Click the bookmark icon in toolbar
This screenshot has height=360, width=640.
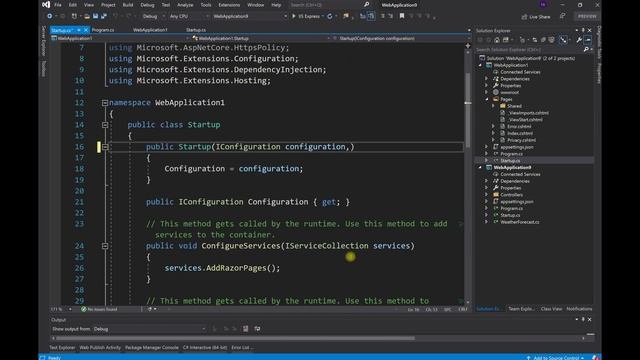point(402,16)
